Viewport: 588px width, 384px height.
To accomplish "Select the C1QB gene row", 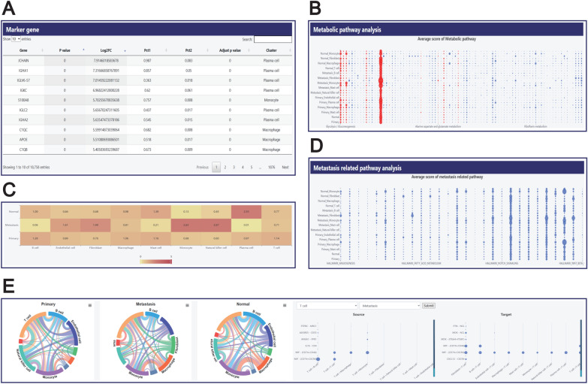I will click(147, 150).
